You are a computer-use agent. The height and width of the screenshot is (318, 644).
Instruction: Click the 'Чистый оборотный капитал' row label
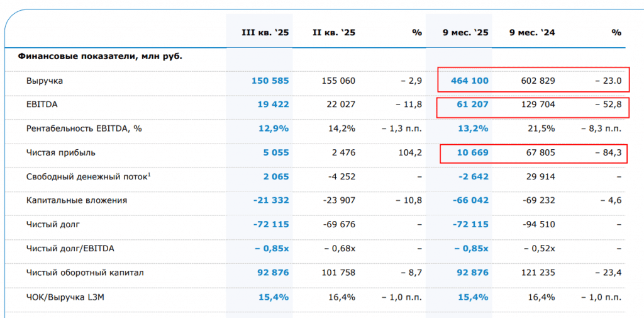pyautogui.click(x=85, y=273)
